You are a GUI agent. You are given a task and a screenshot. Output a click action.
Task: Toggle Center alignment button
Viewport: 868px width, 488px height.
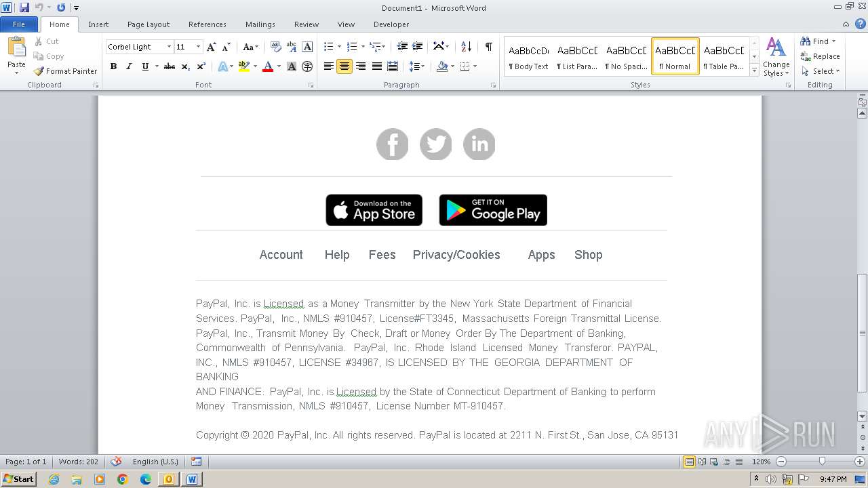click(344, 66)
